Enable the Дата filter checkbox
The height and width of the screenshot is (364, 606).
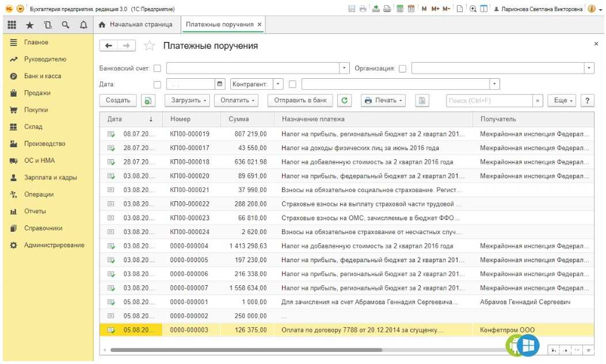(157, 84)
